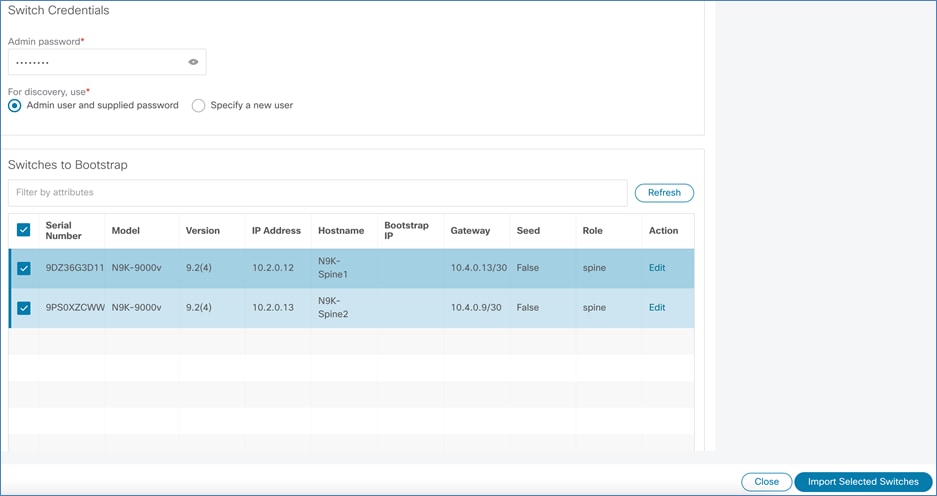Toggle the select-all header checkbox

click(x=23, y=229)
